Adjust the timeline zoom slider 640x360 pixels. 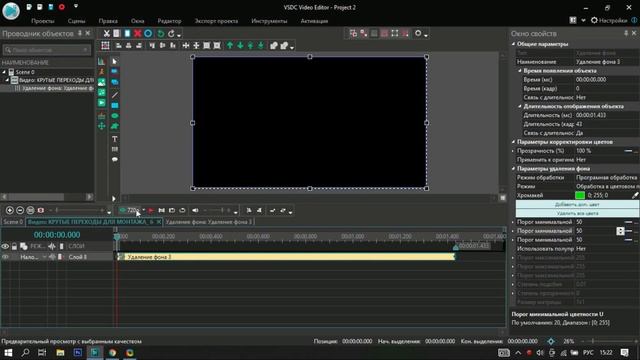pos(80,210)
